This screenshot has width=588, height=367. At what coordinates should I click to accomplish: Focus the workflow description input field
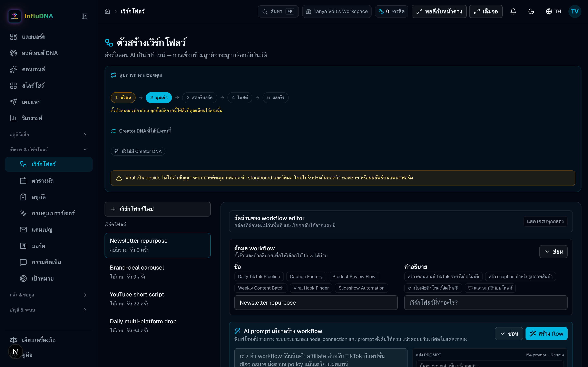(486, 302)
